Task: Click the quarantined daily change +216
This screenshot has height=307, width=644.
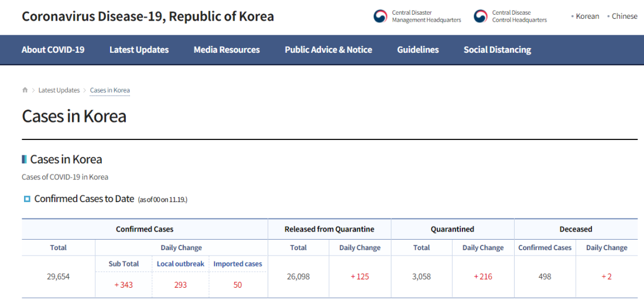Action: (x=483, y=277)
